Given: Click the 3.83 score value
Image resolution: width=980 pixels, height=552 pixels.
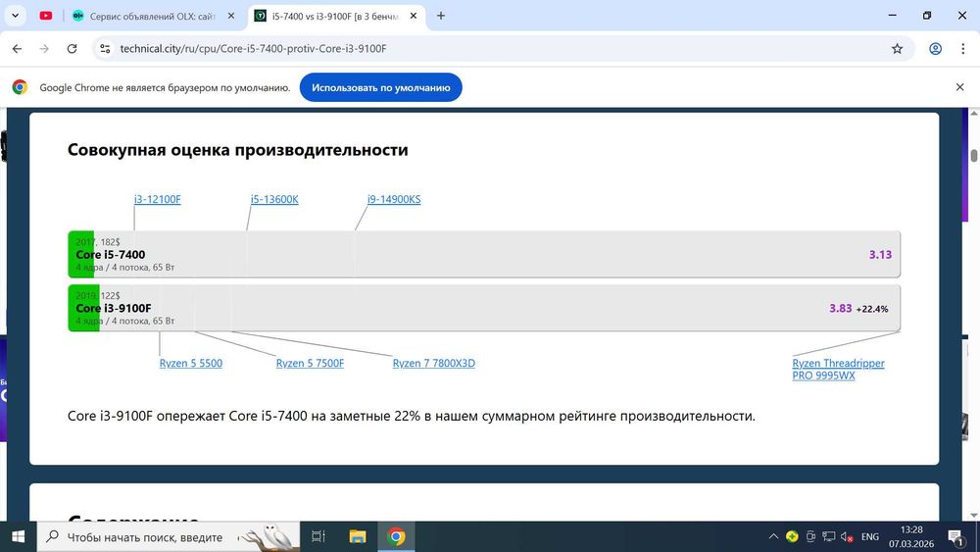Looking at the screenshot, I should click(x=841, y=308).
